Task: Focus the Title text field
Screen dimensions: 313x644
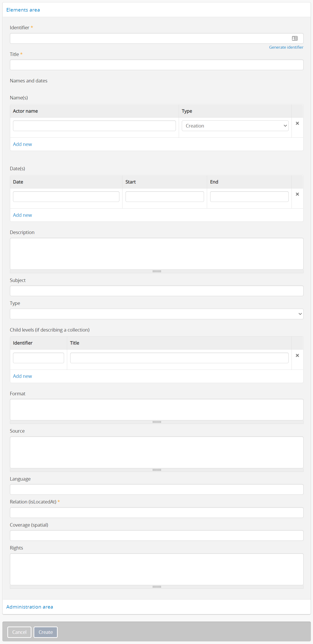Action: pyautogui.click(x=157, y=65)
